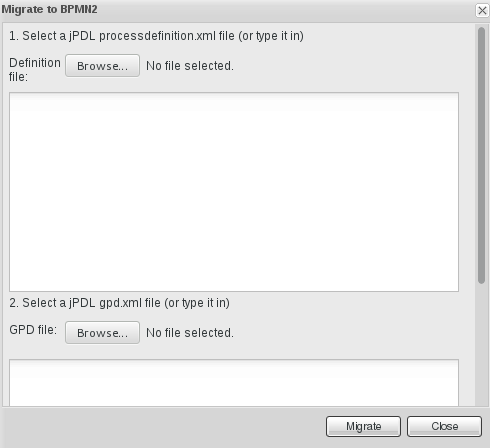Click step 1 heading about processdefinition.xml
This screenshot has width=490, height=448.
pyautogui.click(x=156, y=36)
